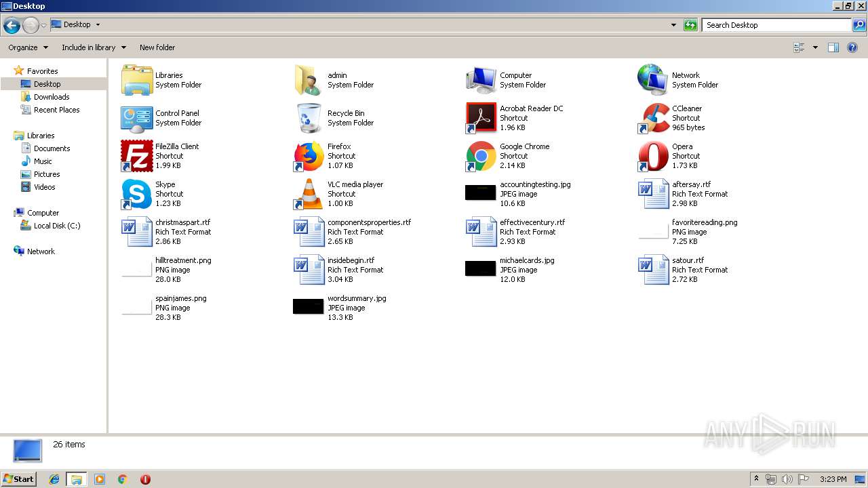868x488 pixels.
Task: Select the Google Chrome shortcut icon
Action: (x=481, y=156)
